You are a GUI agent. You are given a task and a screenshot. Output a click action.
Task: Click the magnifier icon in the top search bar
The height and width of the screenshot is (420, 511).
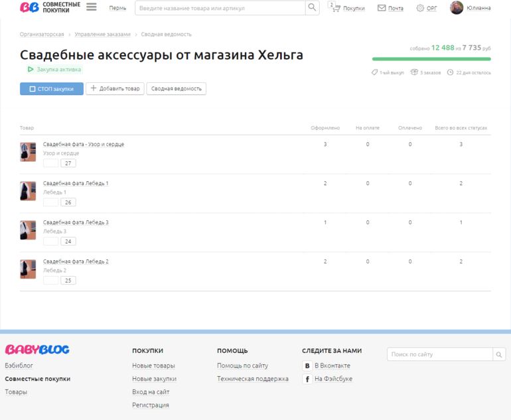312,8
